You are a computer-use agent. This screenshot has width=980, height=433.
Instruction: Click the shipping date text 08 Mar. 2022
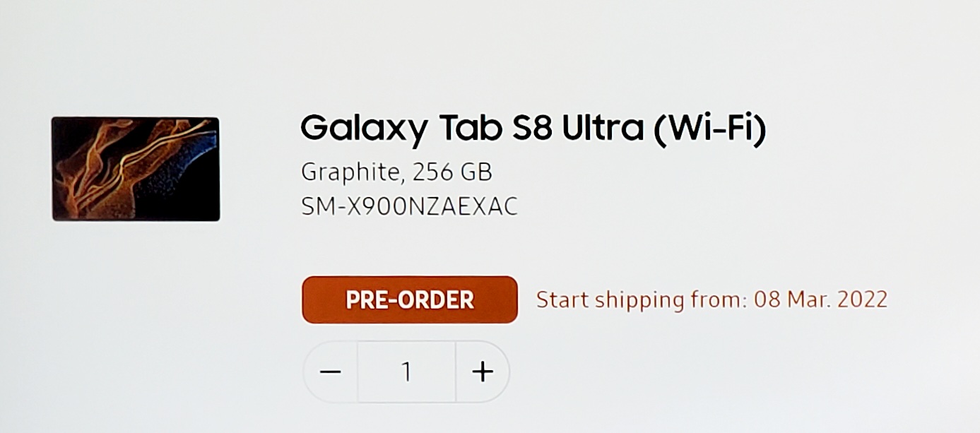coord(820,299)
